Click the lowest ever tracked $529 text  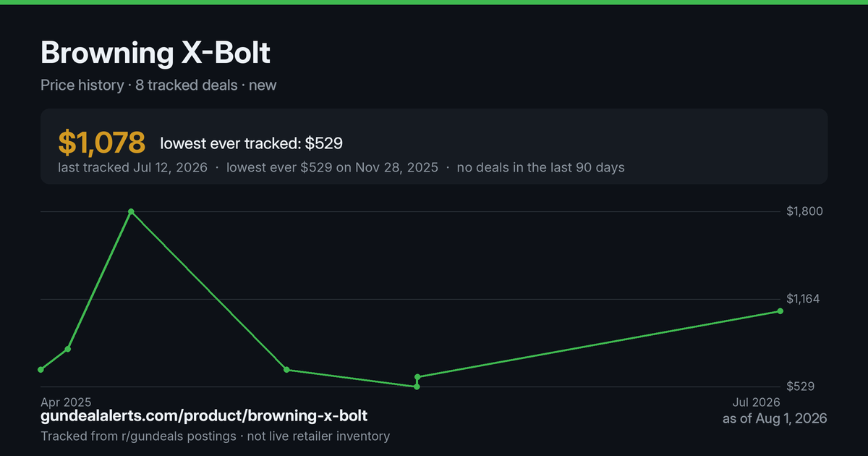tap(252, 143)
